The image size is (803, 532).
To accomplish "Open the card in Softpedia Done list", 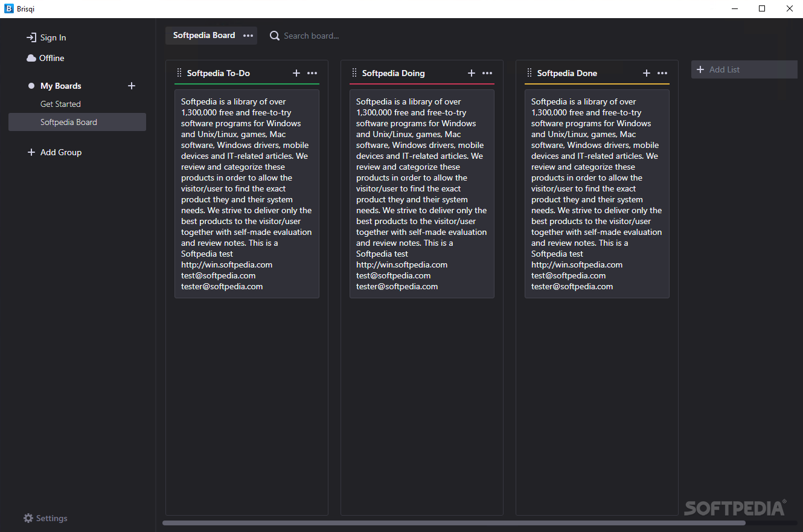I will point(597,194).
